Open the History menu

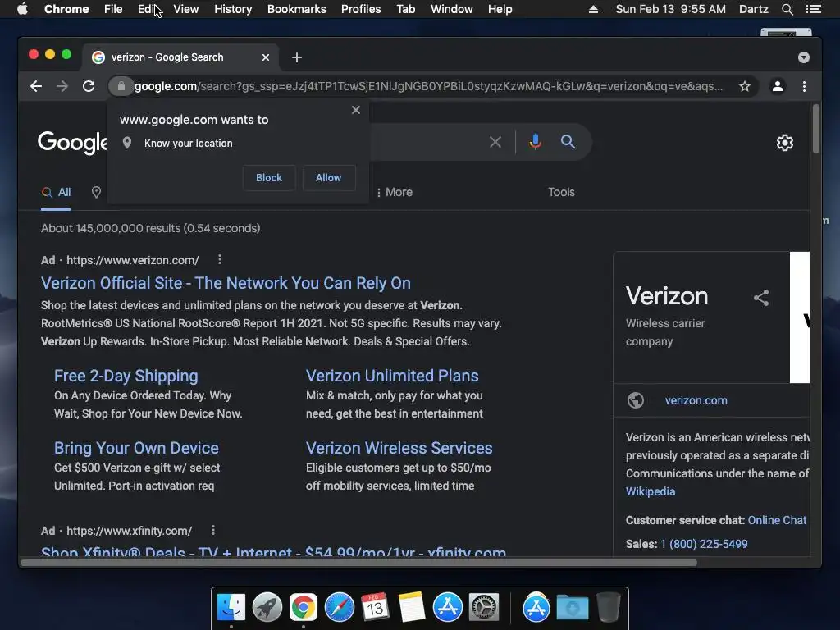click(233, 9)
